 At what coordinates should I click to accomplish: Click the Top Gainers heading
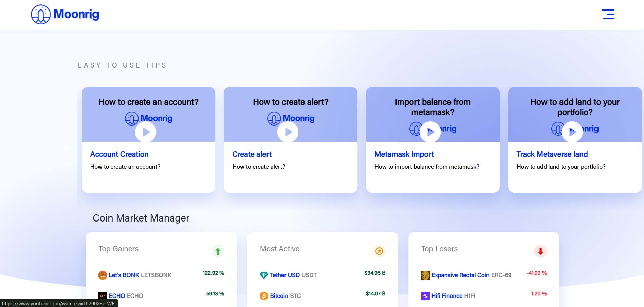point(118,249)
